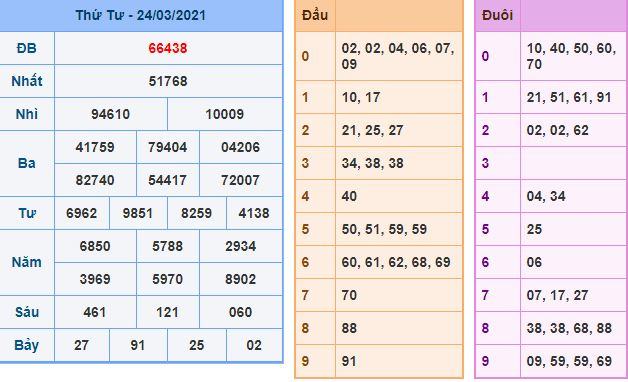Viewport: 628px width, 382px height.
Task: Select number 02 in the Bảy row
Action: tap(254, 345)
